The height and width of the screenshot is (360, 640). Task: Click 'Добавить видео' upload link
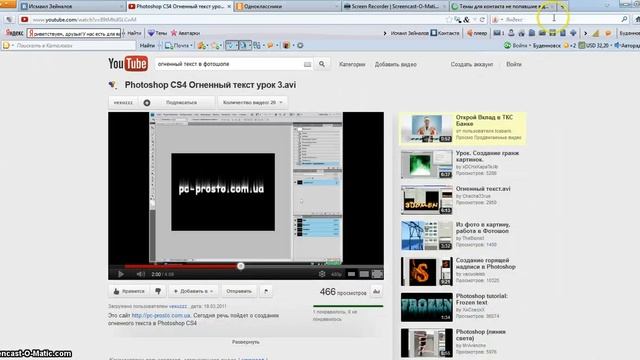click(x=396, y=64)
